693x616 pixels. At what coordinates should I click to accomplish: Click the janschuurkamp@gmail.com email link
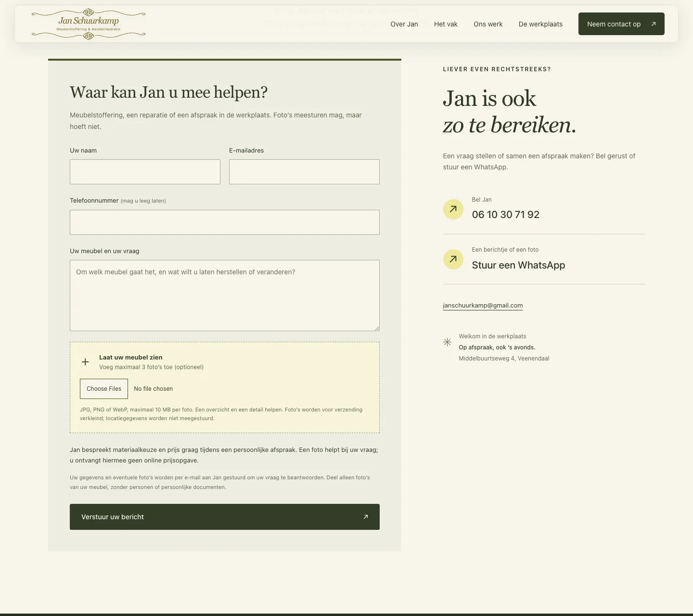coord(483,306)
